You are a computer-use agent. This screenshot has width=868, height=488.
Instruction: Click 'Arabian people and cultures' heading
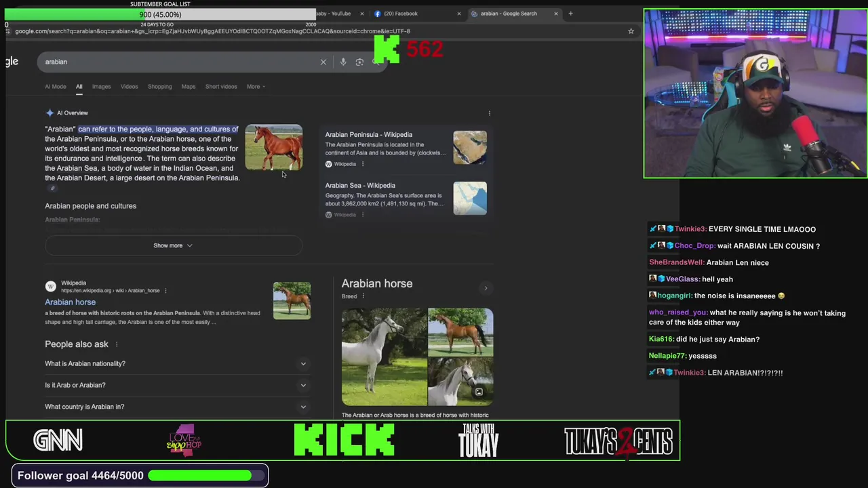click(x=90, y=206)
